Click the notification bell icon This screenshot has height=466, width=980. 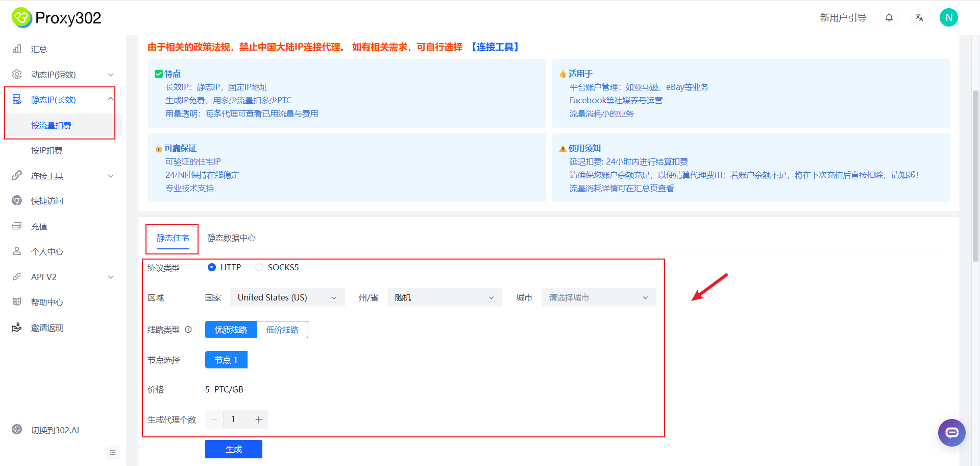pos(889,17)
